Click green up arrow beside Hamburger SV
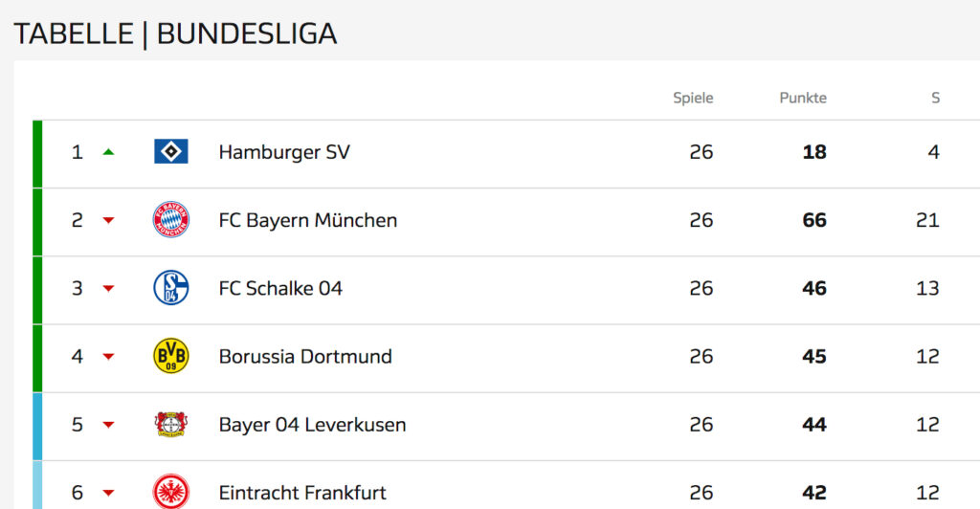980x509 pixels. (108, 152)
